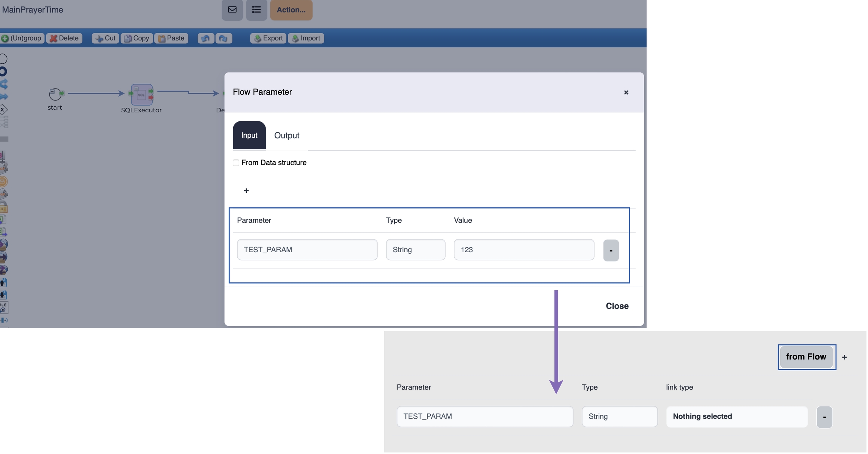868x454 pixels.
Task: Remove TEST_PARAM row with minus button
Action: click(x=611, y=251)
